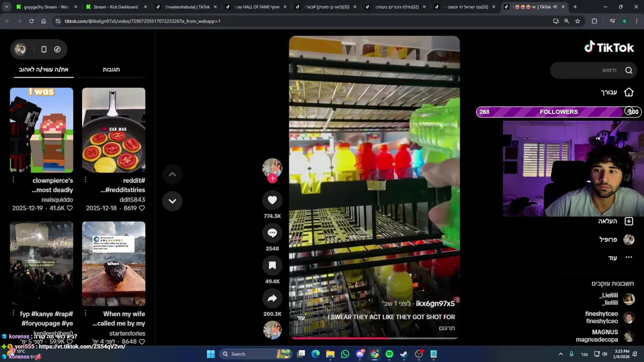Click the העלאה upload link
Viewport: 644px width, 362px height.
(608, 221)
